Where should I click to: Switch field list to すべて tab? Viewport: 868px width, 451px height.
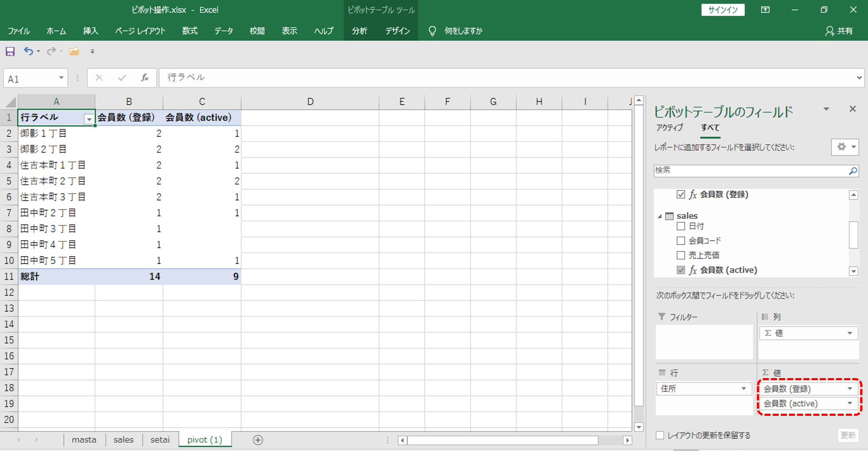pos(710,128)
